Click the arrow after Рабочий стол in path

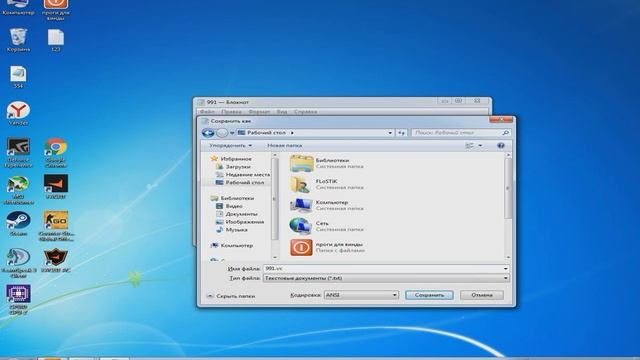coord(292,133)
